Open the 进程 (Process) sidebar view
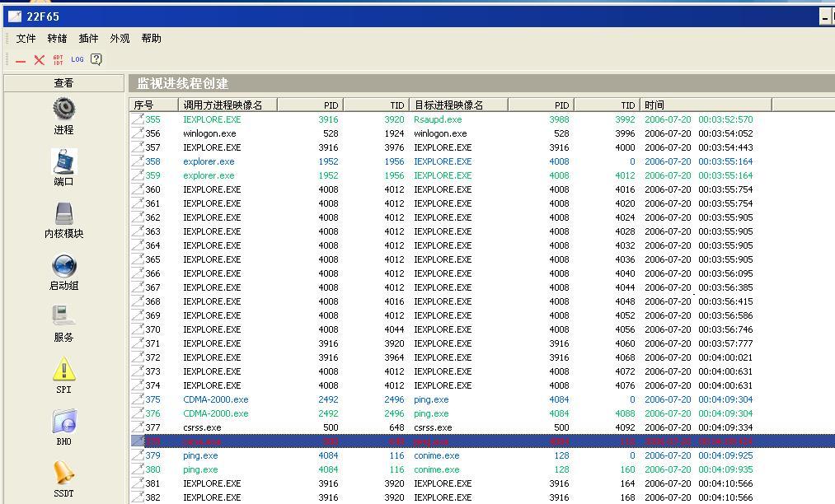Viewport: 835px width, 504px height. pos(63,115)
